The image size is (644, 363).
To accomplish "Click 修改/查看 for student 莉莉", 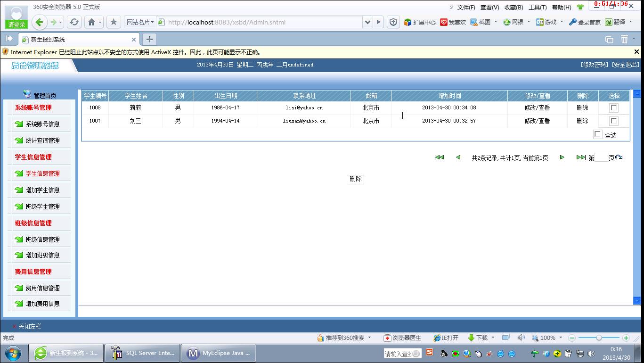I will (537, 107).
